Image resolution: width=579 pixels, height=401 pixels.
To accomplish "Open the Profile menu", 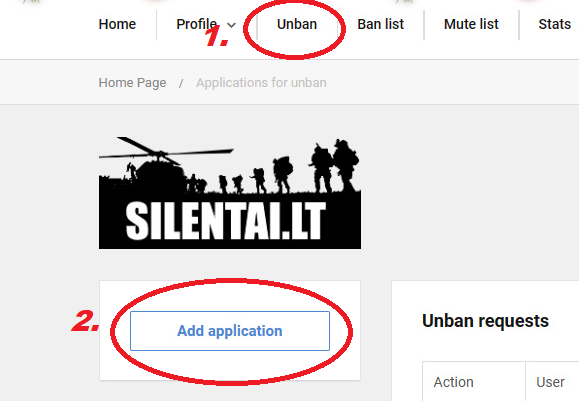I will point(196,24).
